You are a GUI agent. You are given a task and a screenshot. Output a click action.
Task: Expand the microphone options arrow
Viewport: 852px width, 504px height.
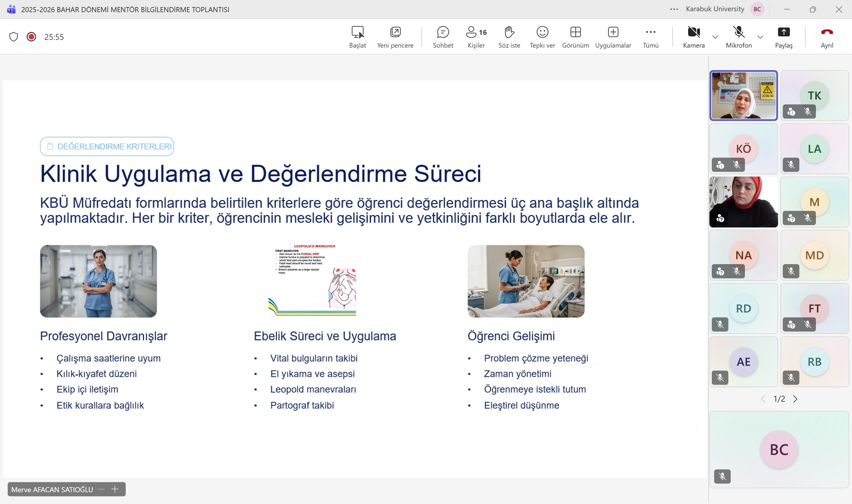pyautogui.click(x=760, y=37)
